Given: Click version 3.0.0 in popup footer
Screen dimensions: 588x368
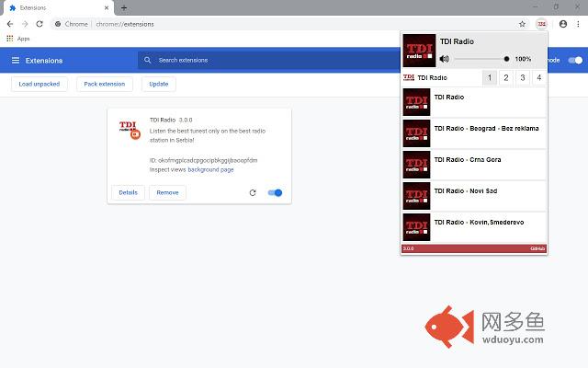Looking at the screenshot, I should (x=408, y=248).
